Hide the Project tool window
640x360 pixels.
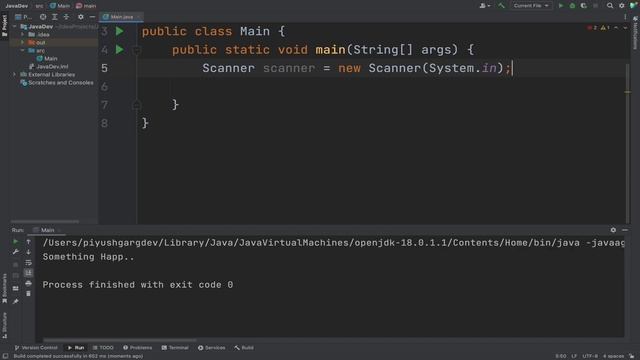[x=92, y=17]
